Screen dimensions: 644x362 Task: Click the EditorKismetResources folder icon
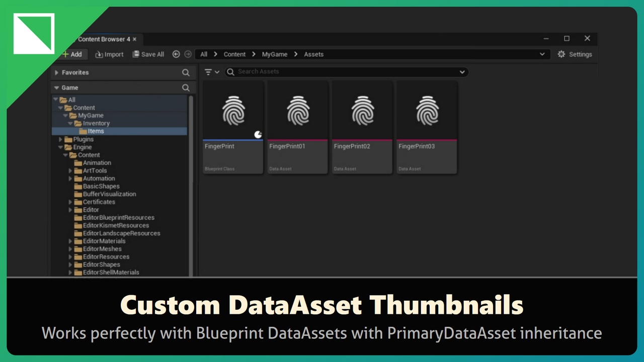78,226
